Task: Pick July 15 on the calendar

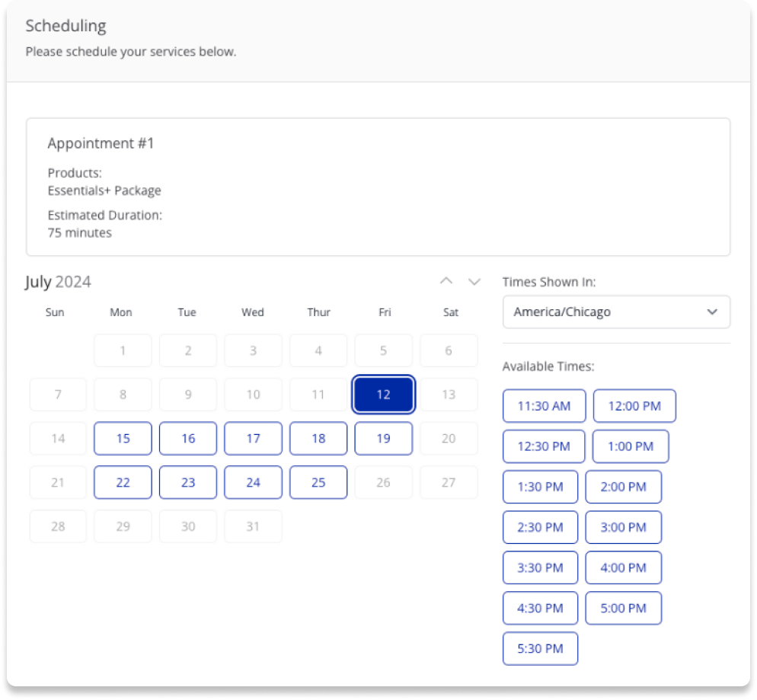Action: (123, 439)
